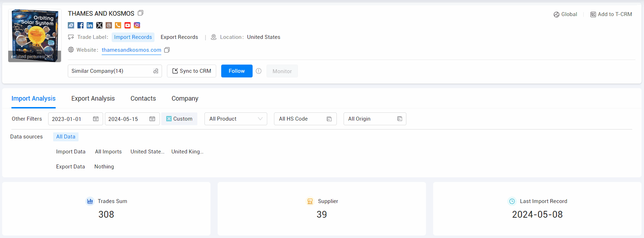Click the related pictures(20) overlay label

pos(32,56)
